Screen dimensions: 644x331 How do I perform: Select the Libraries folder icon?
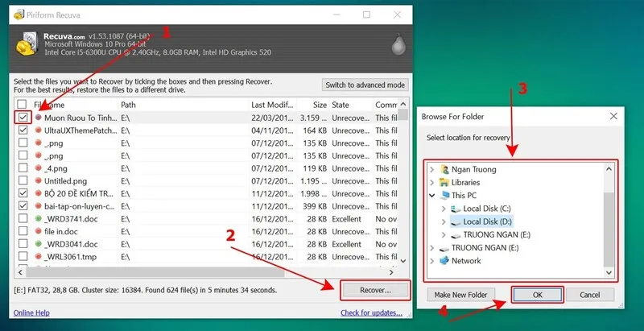point(444,183)
